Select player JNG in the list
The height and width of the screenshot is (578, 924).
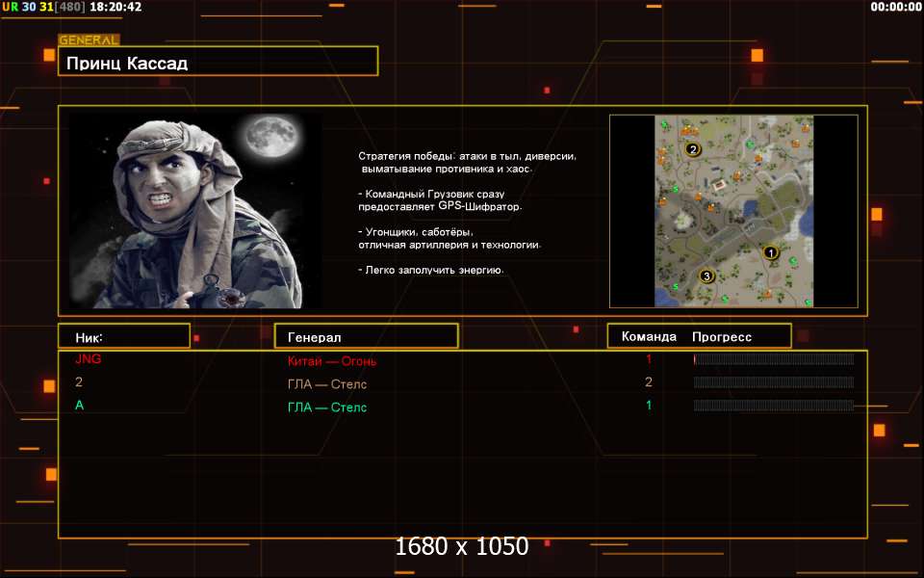88,359
